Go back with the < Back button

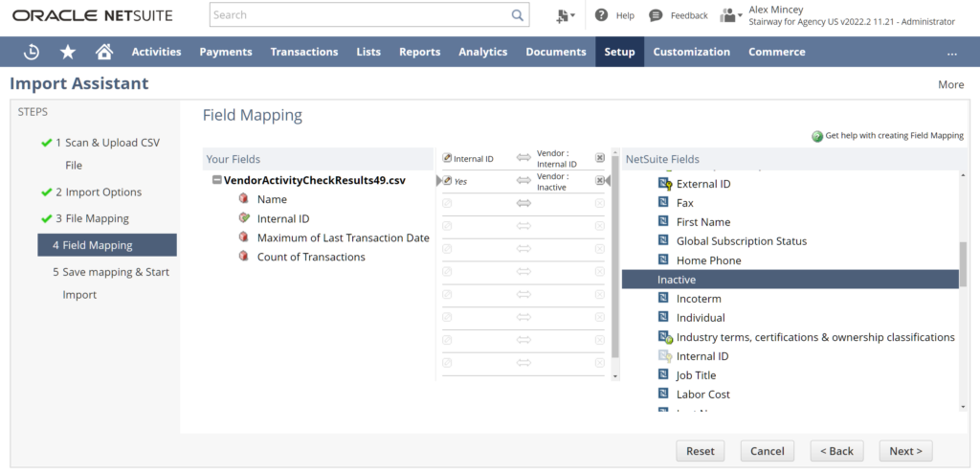click(836, 451)
